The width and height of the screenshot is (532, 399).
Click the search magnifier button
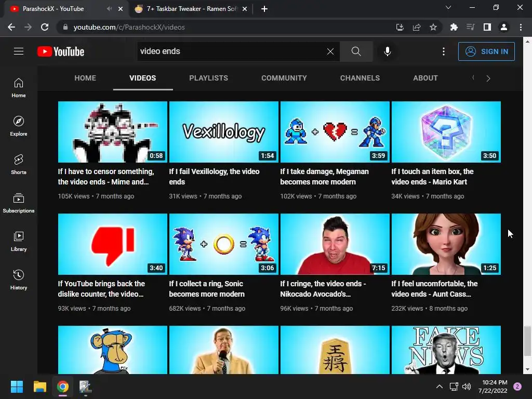[356, 51]
